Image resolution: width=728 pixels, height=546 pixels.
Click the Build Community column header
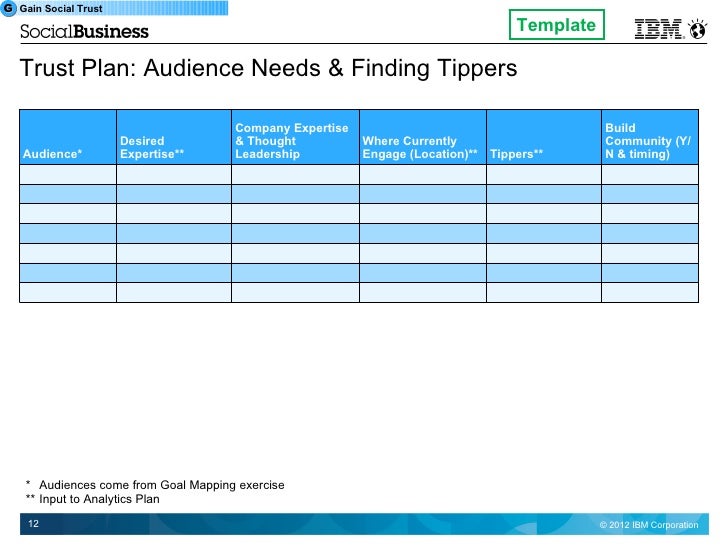point(650,137)
